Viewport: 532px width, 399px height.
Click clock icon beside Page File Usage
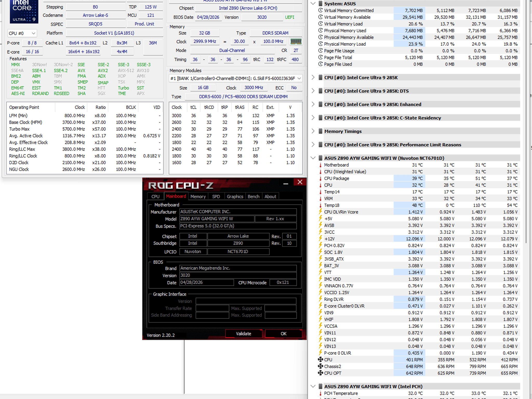tap(321, 51)
